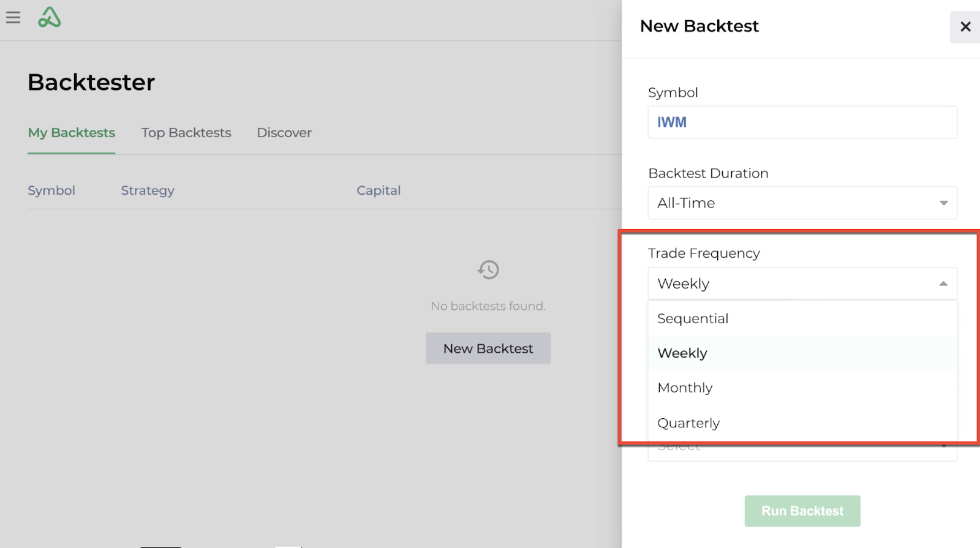Collapse the Trade Frequency dropdown
This screenshot has width=980, height=548.
click(802, 283)
